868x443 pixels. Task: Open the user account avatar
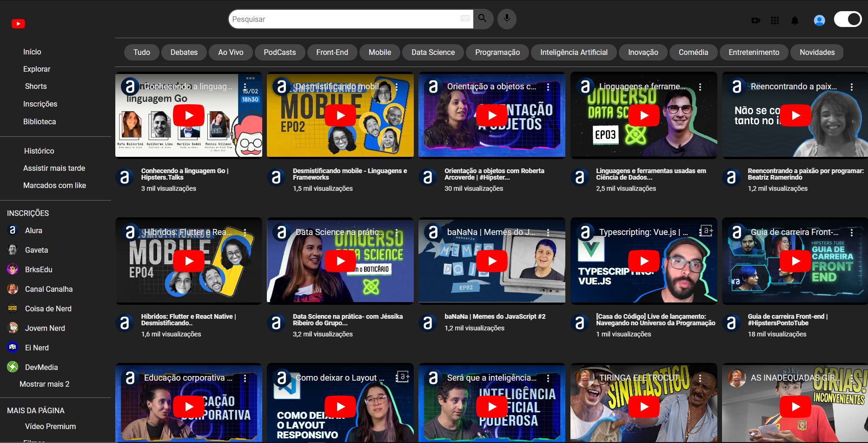819,20
